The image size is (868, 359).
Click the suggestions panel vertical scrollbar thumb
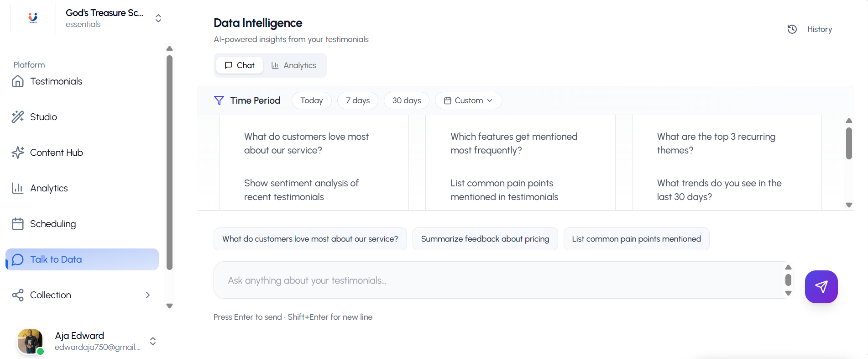tap(849, 143)
